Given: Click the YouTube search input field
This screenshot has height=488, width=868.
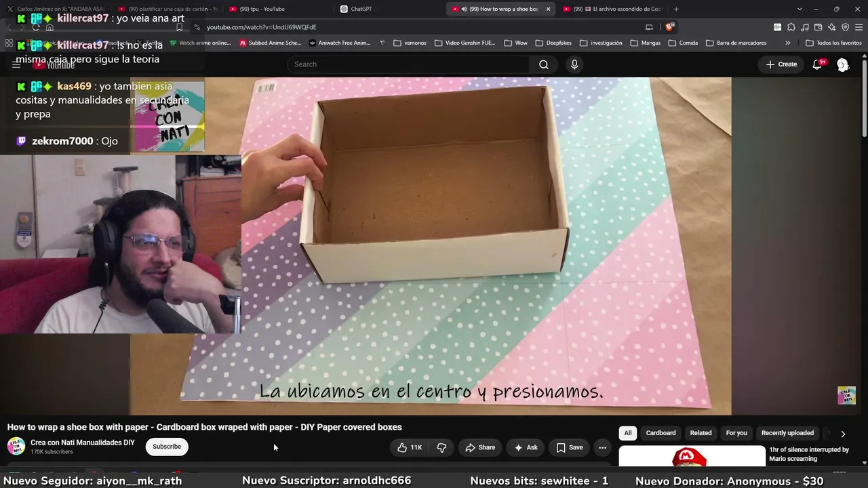Looking at the screenshot, I should click(409, 64).
